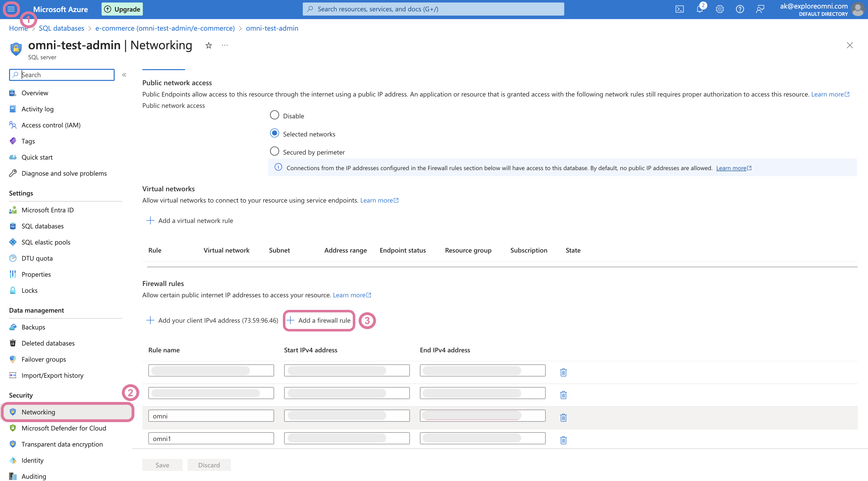868x481 pixels.
Task: Collapse the left sidebar menu
Action: coord(124,75)
